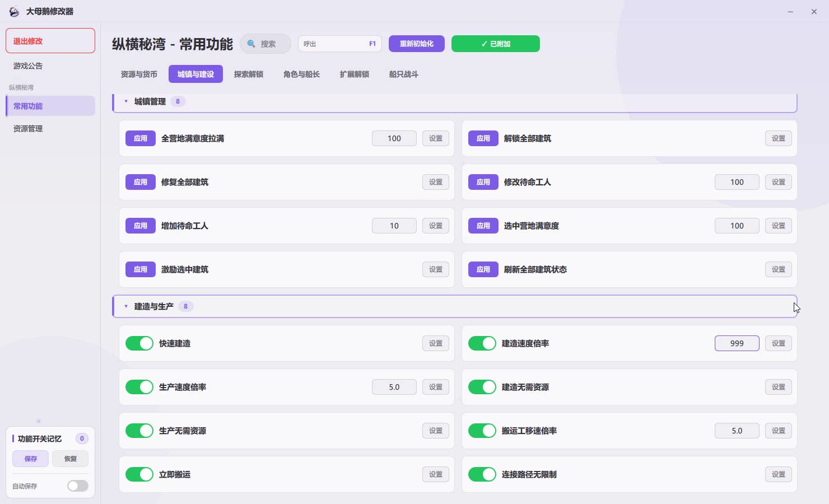This screenshot has width=829, height=504.
Task: Apply 修改待命工人
Action: (483, 182)
